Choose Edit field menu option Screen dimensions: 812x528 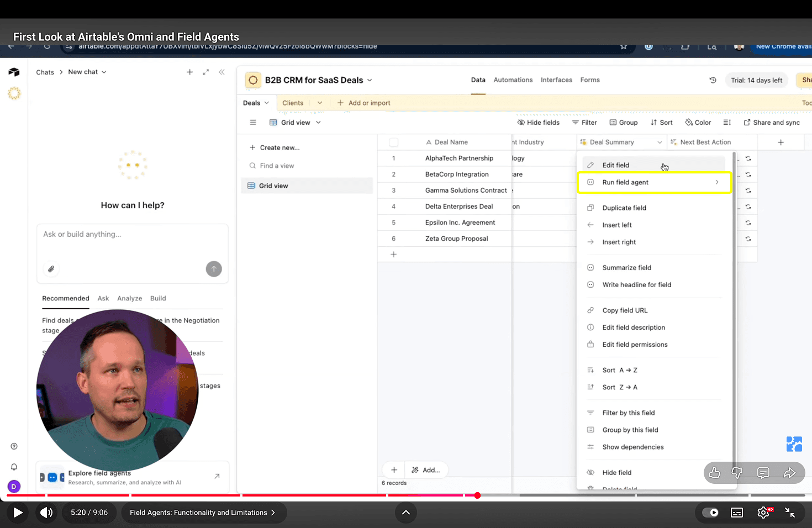654,165
